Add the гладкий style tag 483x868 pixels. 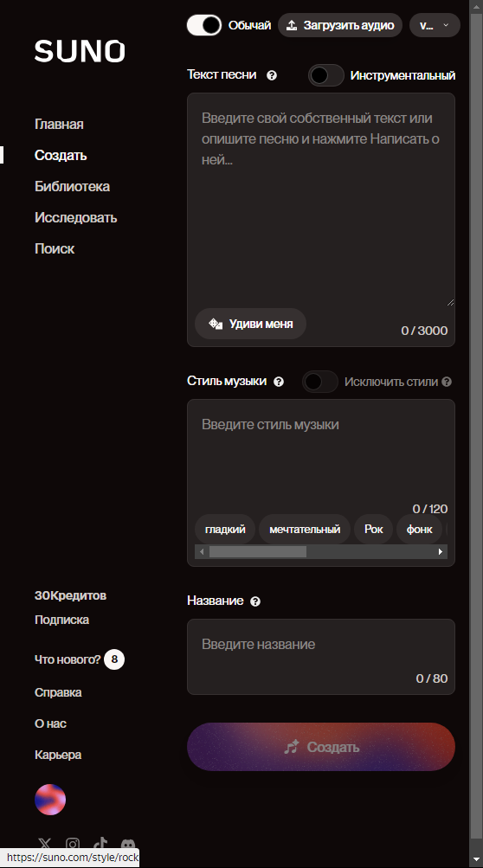pos(225,530)
